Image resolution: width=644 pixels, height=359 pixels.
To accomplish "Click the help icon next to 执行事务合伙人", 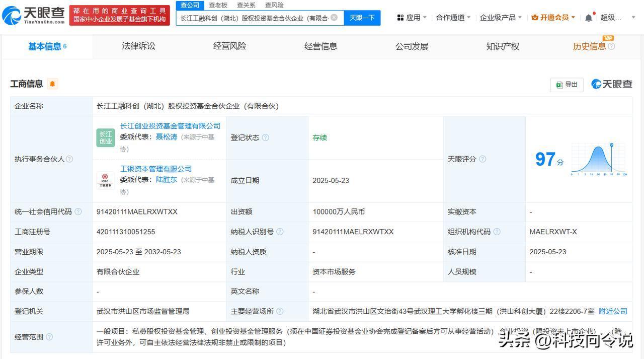I will point(69,159).
